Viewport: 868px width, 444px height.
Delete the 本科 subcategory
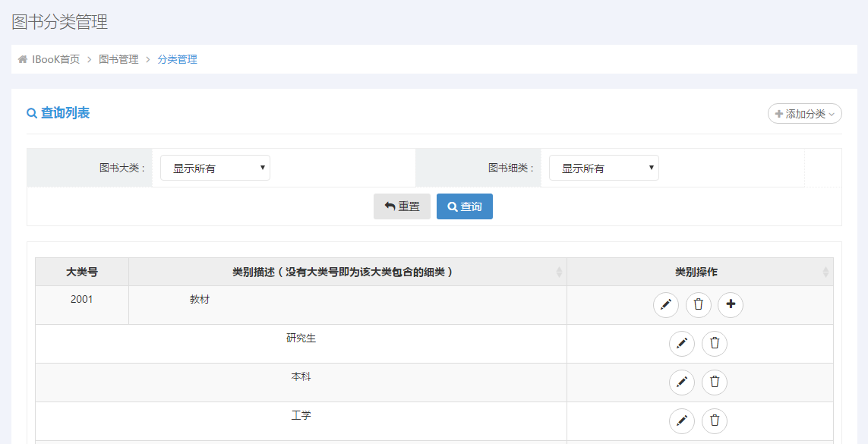715,383
